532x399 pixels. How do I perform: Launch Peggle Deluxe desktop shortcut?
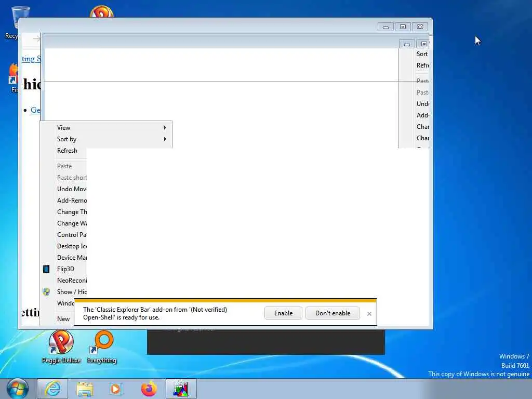[61, 347]
